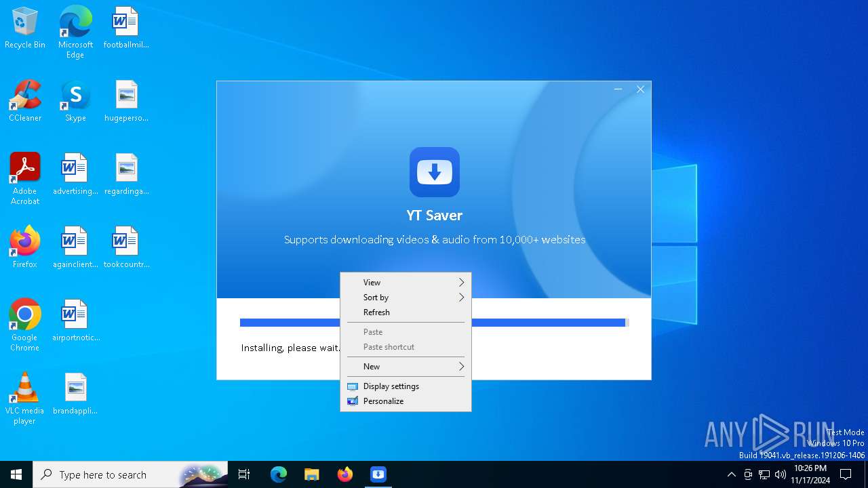
Task: Click the YT Saver logo icon
Action: pos(435,172)
